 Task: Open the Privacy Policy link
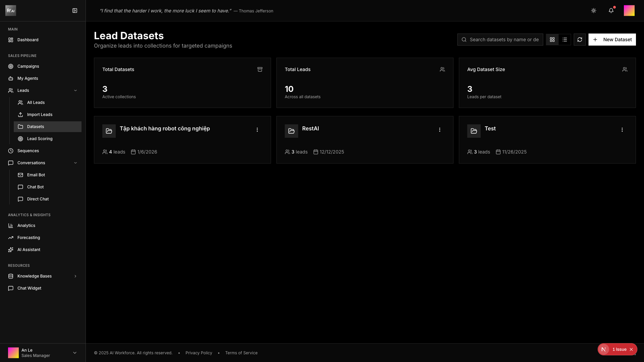point(199,353)
